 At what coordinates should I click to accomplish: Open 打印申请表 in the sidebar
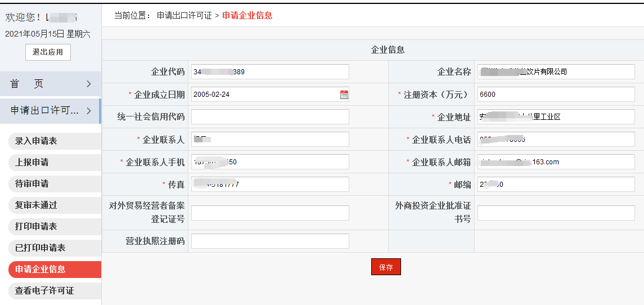[x=55, y=226]
